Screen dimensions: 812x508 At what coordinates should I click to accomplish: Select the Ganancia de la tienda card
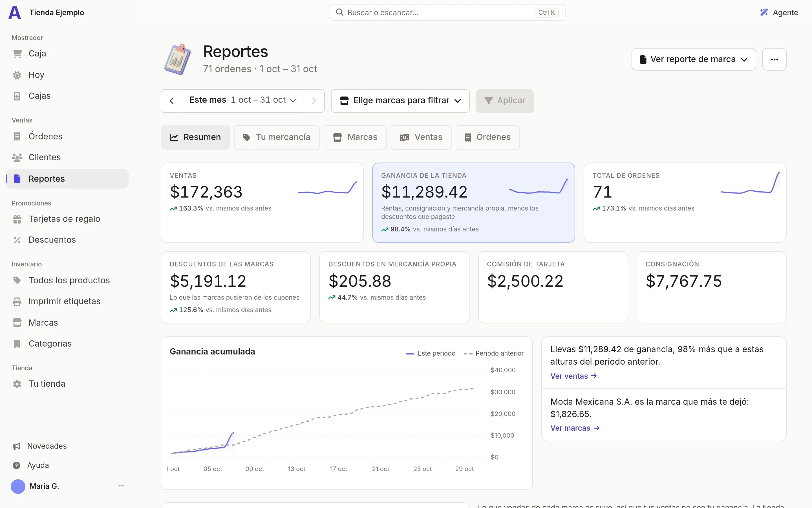pos(473,203)
